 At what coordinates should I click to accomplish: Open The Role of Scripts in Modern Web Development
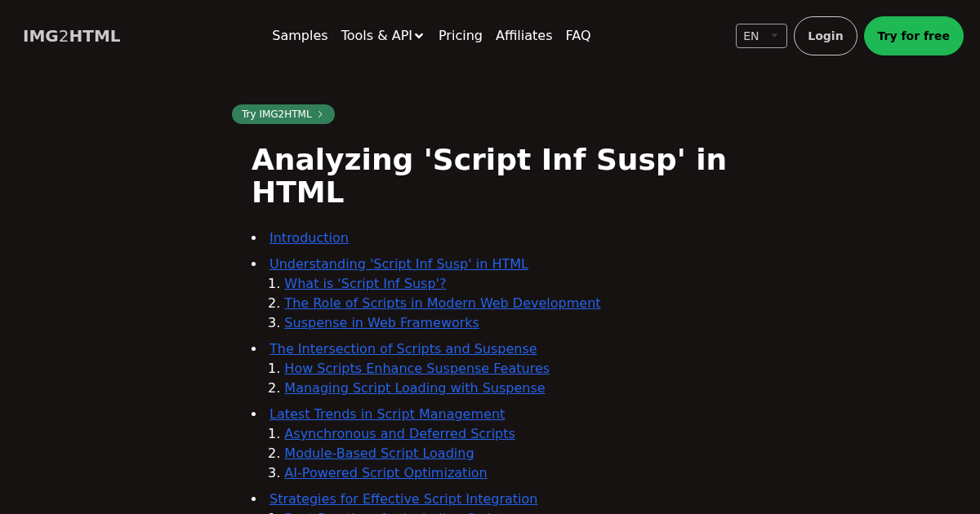[x=442, y=304]
